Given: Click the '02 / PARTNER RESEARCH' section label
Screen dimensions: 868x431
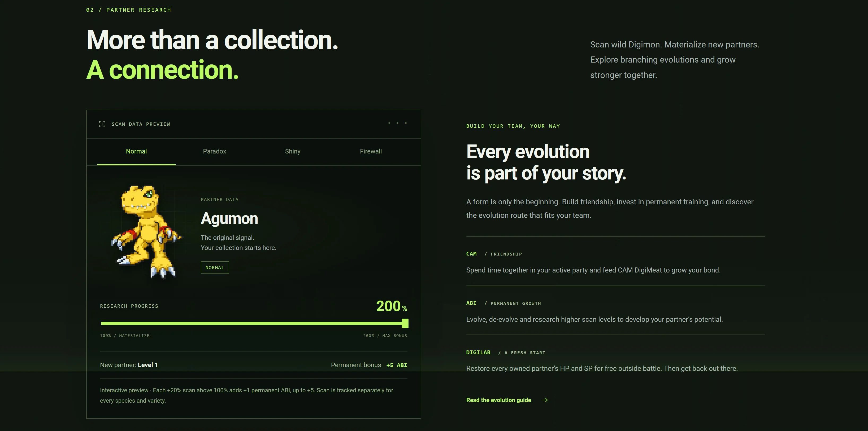Looking at the screenshot, I should (x=129, y=10).
